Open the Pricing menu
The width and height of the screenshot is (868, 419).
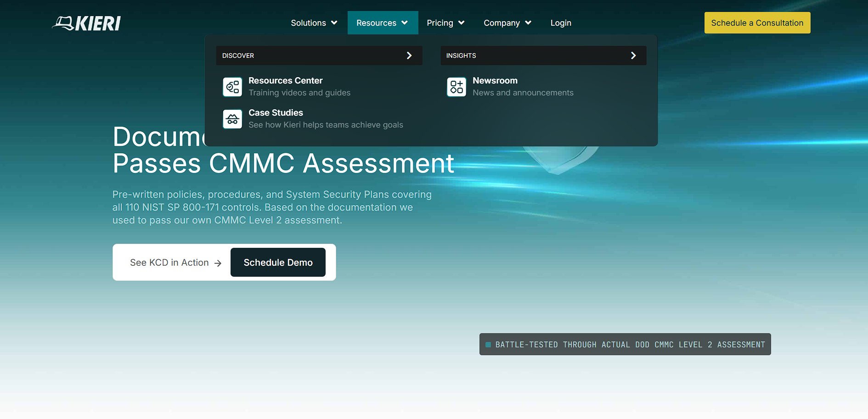(x=445, y=23)
